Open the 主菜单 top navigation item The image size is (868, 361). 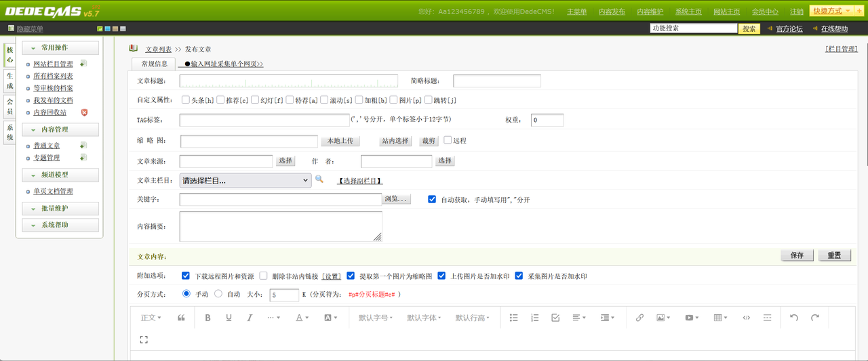pyautogui.click(x=576, y=12)
